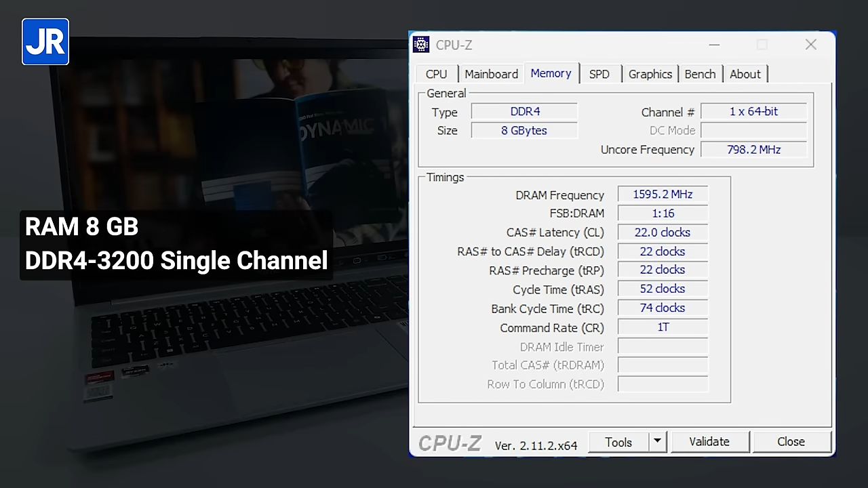
Task: Open the Mainboard tab
Action: tap(491, 74)
